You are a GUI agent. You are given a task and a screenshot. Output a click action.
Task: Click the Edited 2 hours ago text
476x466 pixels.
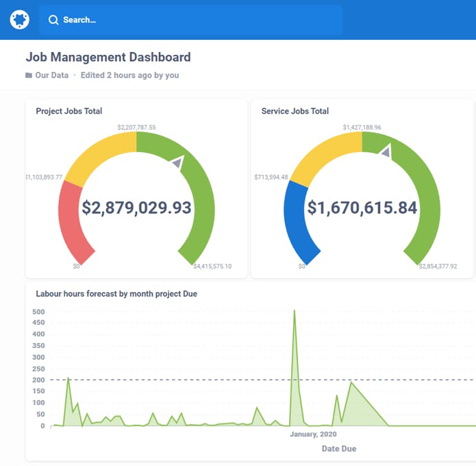129,75
